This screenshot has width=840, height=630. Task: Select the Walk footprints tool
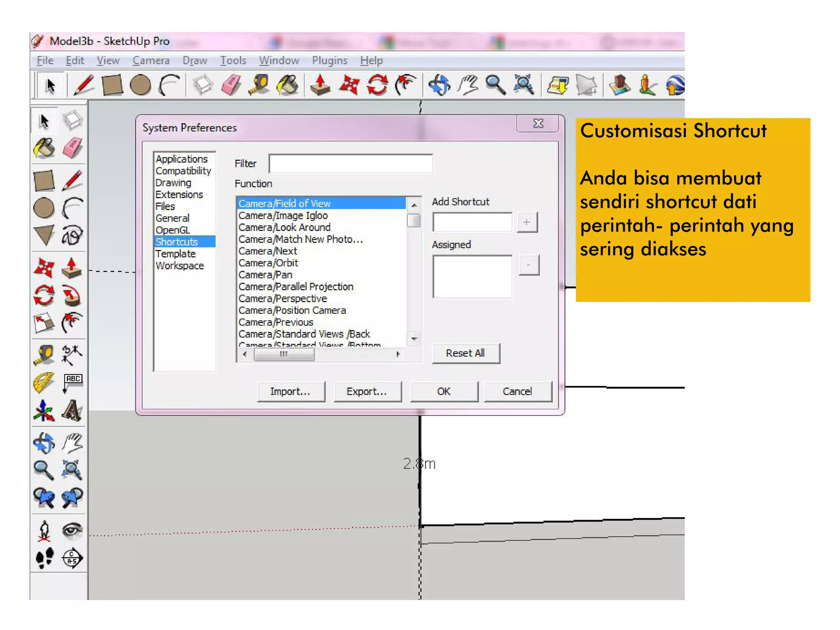(x=44, y=559)
